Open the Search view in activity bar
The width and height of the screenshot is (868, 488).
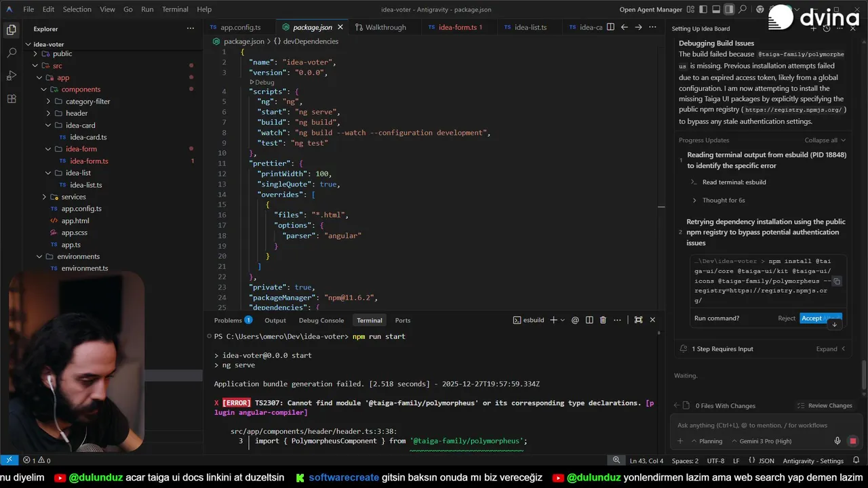(11, 53)
